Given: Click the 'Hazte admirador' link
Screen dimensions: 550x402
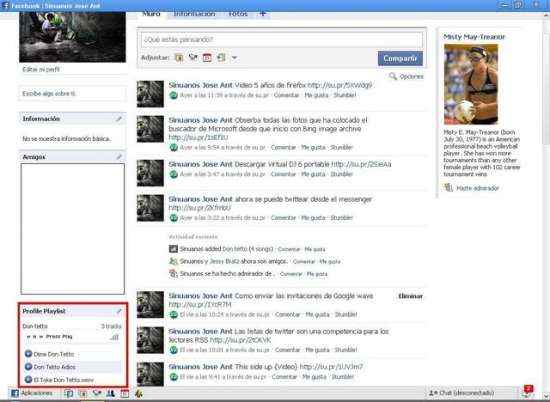Looking at the screenshot, I should click(x=478, y=188).
